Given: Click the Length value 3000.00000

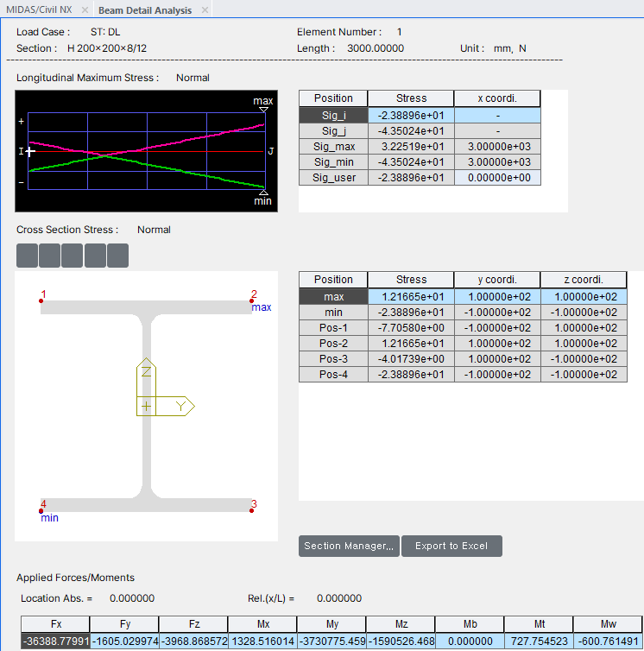Looking at the screenshot, I should pyautogui.click(x=376, y=48).
